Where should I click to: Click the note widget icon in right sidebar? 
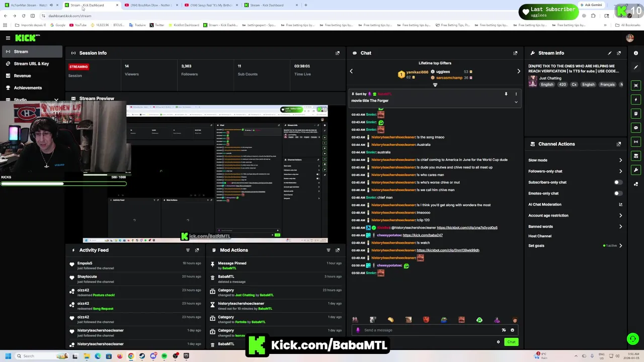pyautogui.click(x=636, y=114)
